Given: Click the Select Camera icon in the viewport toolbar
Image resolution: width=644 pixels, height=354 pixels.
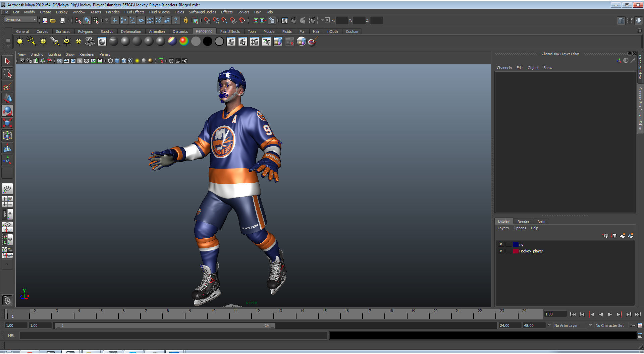Looking at the screenshot, I should point(22,61).
